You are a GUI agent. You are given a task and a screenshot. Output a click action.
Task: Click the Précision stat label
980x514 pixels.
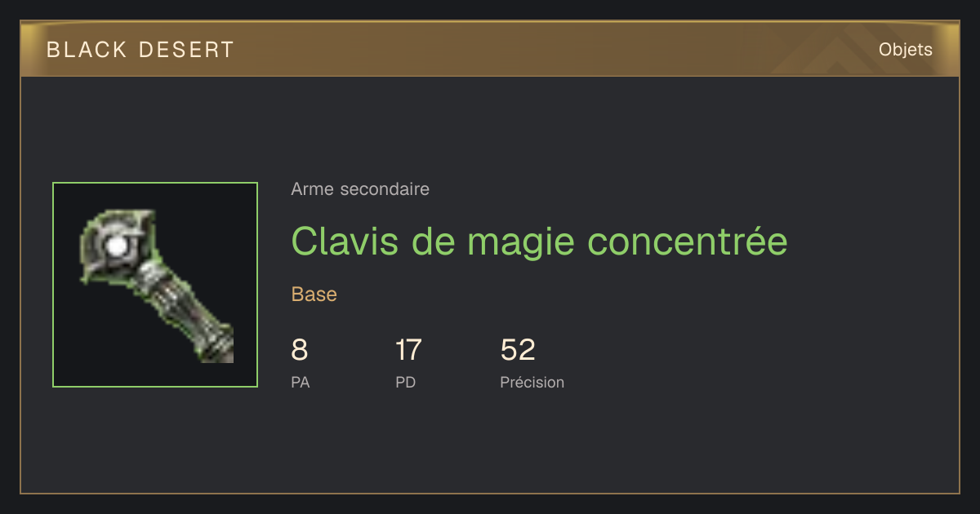(x=532, y=382)
